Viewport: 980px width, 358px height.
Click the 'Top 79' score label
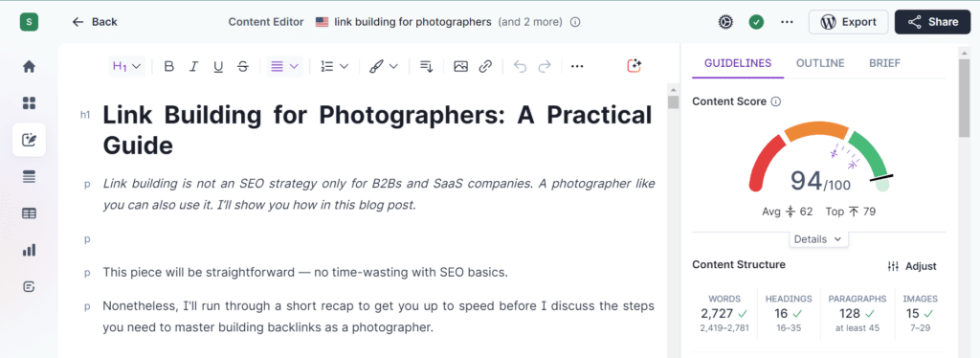tap(851, 212)
